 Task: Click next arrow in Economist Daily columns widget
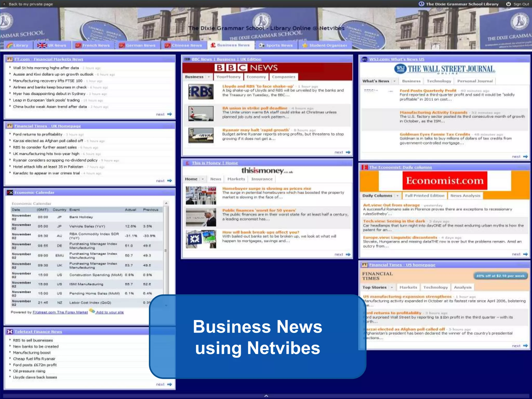pos(525,254)
